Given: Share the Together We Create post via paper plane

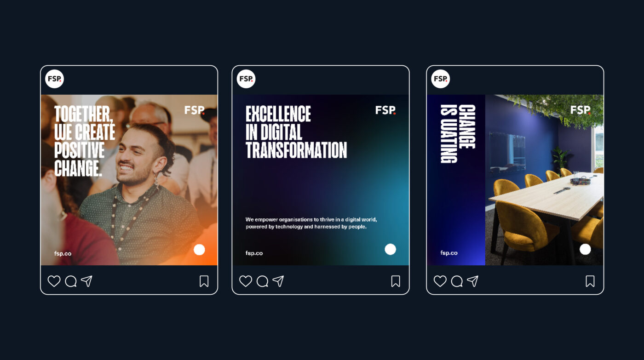Looking at the screenshot, I should point(86,281).
